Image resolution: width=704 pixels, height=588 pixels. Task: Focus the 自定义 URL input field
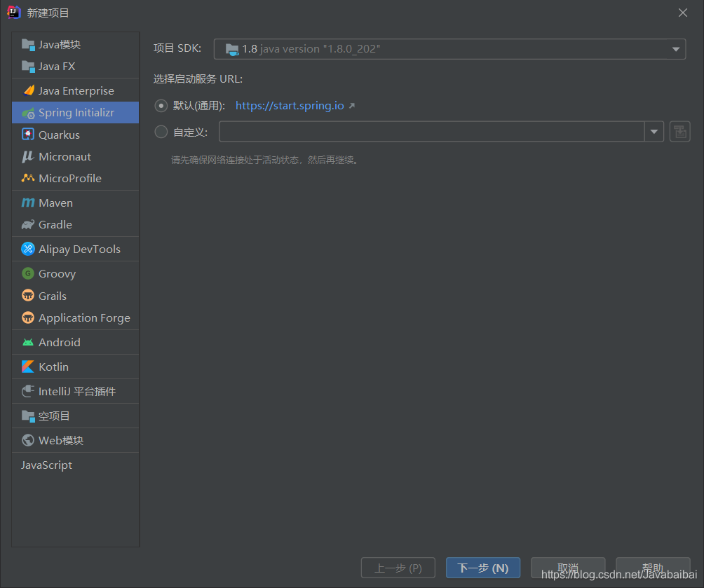pyautogui.click(x=431, y=132)
